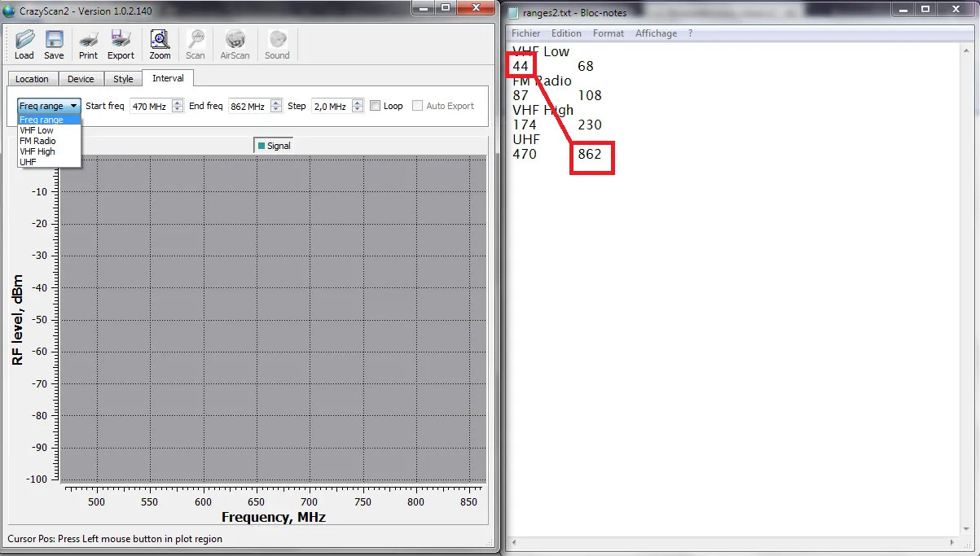Click the Save floppy disk icon
Image resolution: width=980 pixels, height=556 pixels.
coord(54,44)
